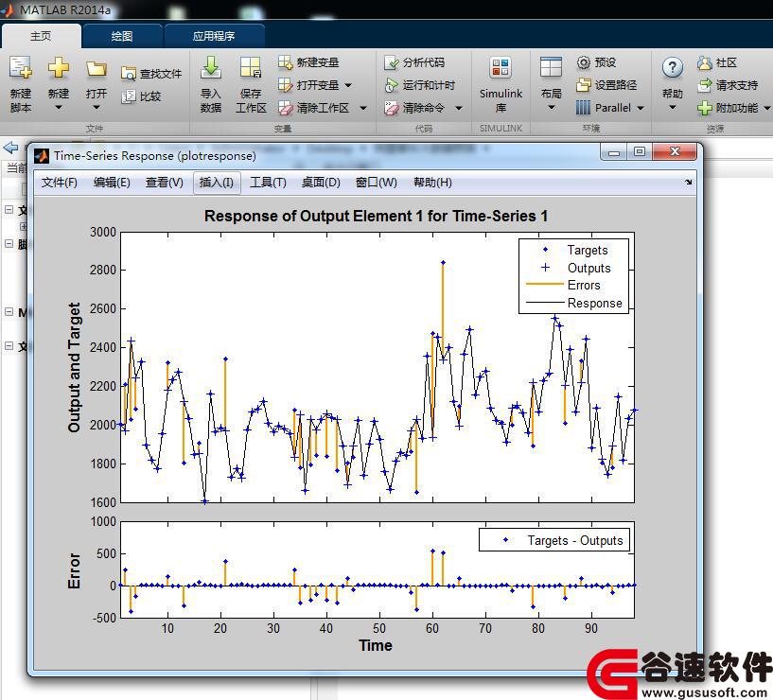Click the 'Error' y-axis label
Image resolution: width=773 pixels, height=700 pixels.
(x=74, y=570)
